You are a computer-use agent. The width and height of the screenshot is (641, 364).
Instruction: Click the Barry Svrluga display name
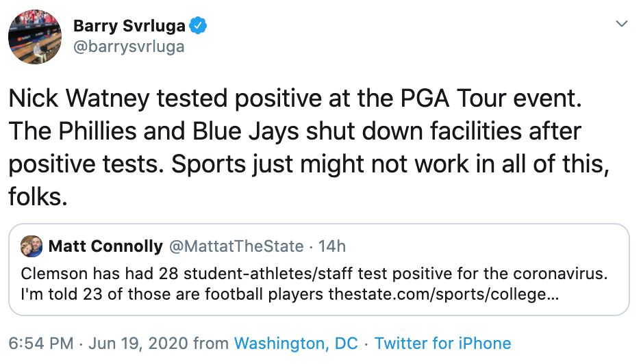pos(129,26)
